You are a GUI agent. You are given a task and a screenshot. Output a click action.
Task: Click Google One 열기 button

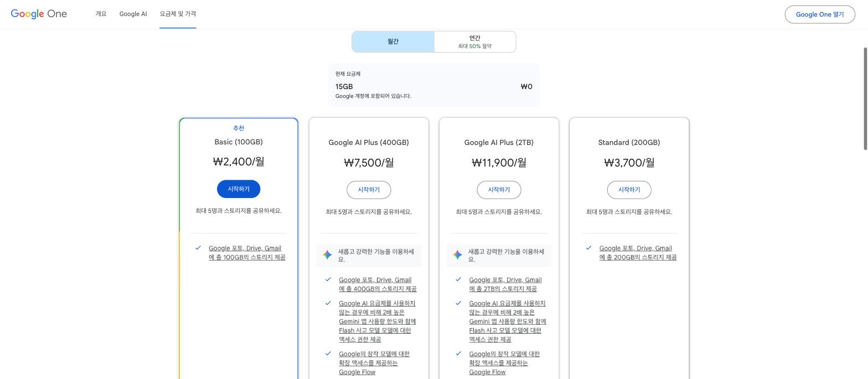tap(820, 14)
